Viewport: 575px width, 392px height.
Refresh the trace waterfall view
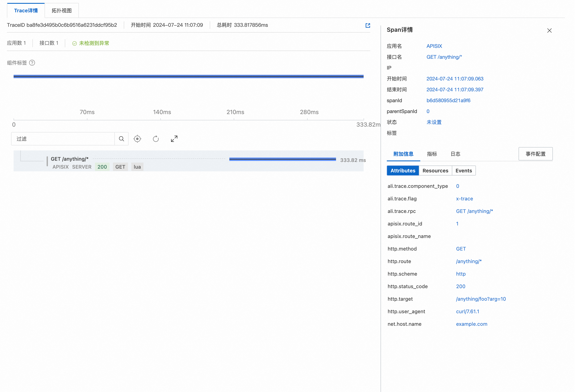156,139
